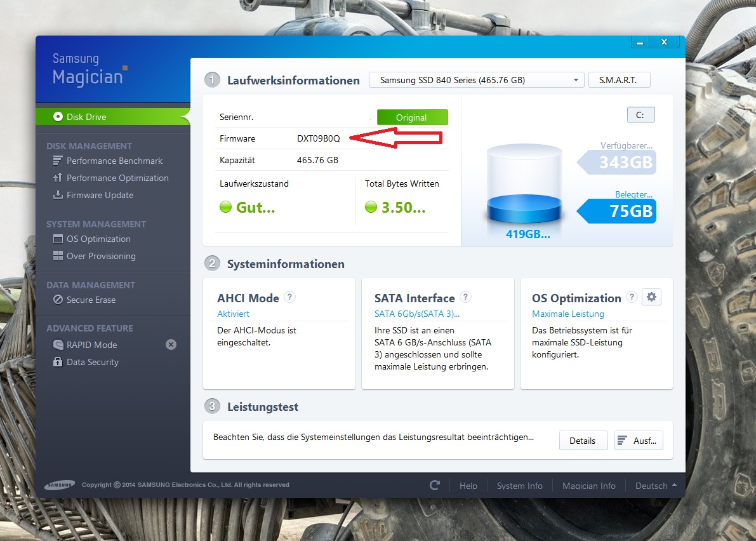This screenshot has width=756, height=541.
Task: Select RAPID Mode in the sidebar
Action: [91, 345]
